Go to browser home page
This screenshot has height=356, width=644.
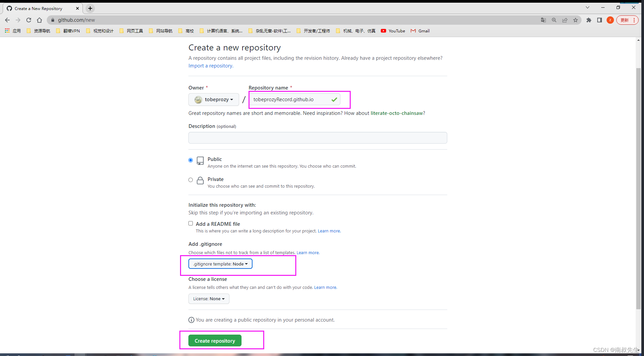pos(39,20)
